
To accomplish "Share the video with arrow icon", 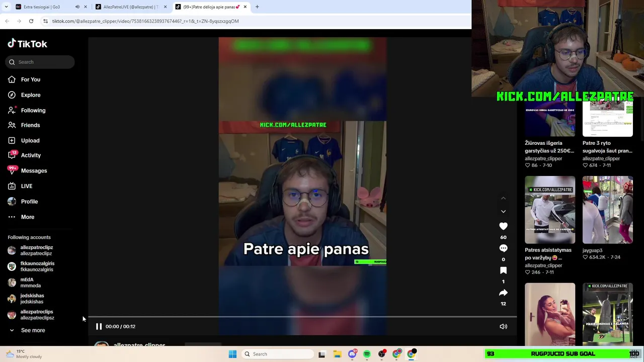I will coord(503,293).
